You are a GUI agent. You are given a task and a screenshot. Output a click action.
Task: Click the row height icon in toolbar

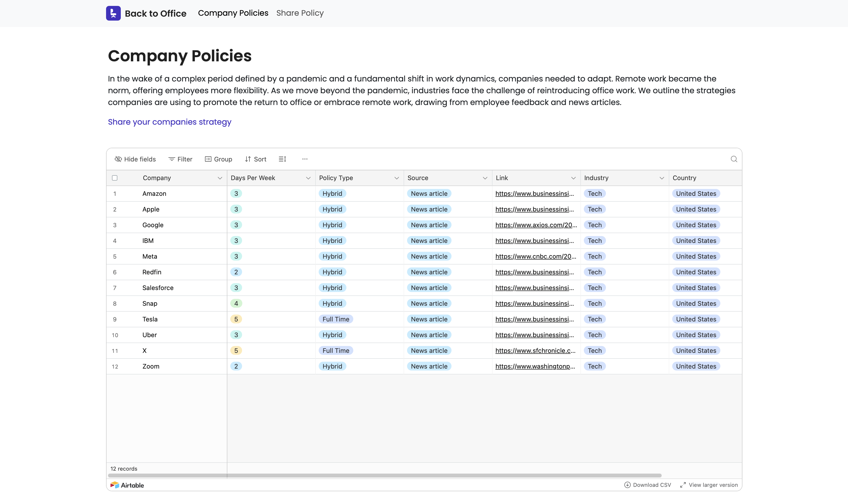pyautogui.click(x=282, y=159)
